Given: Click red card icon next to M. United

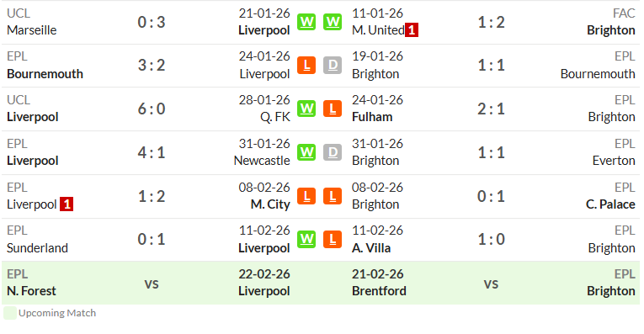Looking at the screenshot, I should [412, 30].
